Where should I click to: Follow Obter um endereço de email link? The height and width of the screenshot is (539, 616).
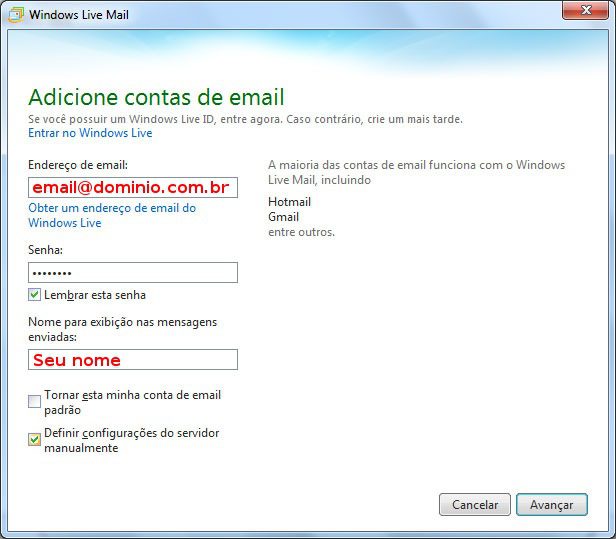(112, 215)
